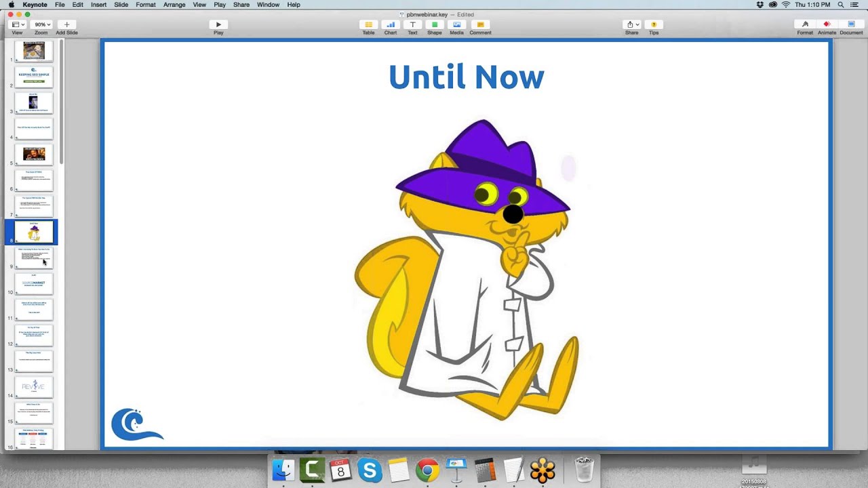Select the blue wave logo on slide
The image size is (868, 488).
pyautogui.click(x=137, y=424)
